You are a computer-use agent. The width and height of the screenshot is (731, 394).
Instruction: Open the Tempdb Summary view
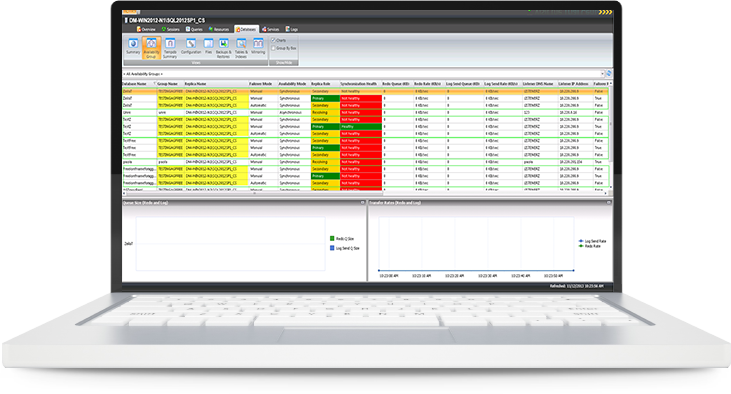(x=170, y=48)
